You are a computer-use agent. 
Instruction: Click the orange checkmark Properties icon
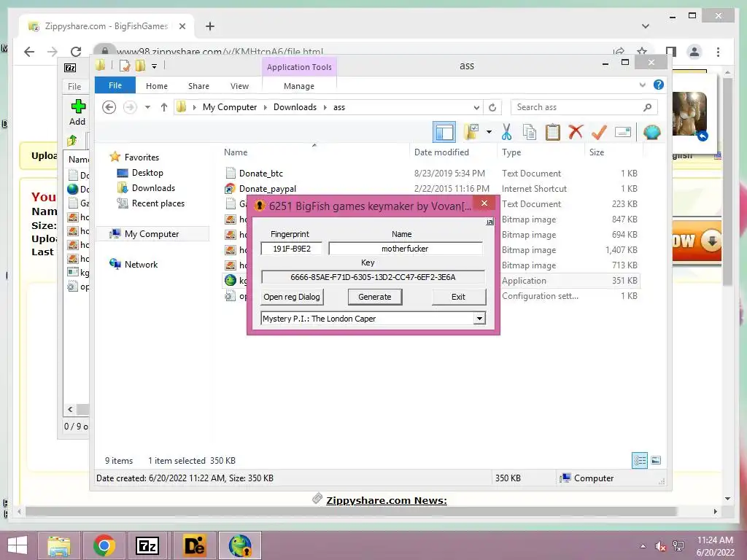[x=599, y=131]
